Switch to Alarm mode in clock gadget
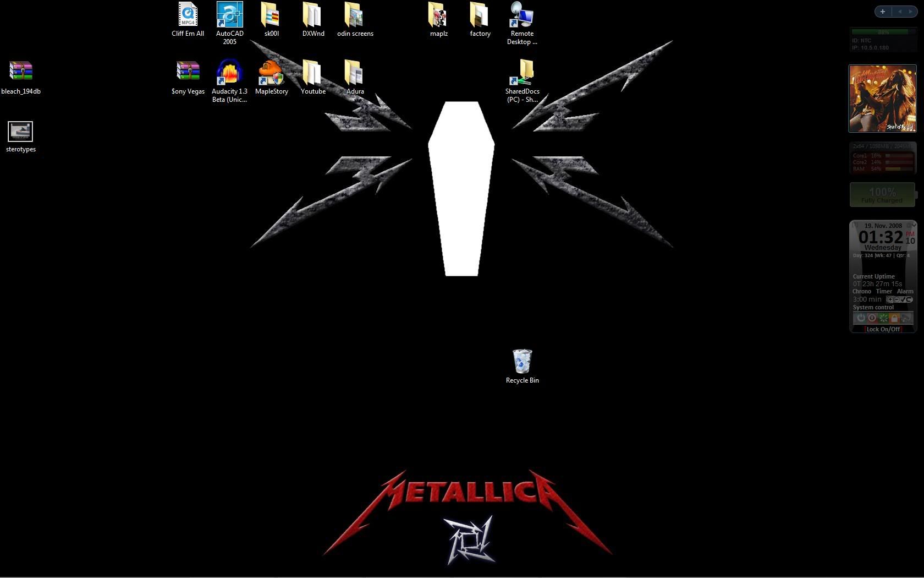 click(x=905, y=291)
